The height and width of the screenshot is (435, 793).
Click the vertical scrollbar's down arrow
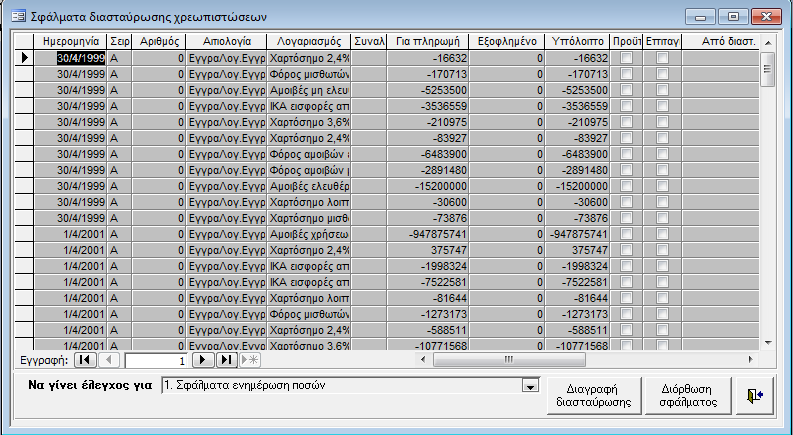pos(768,343)
